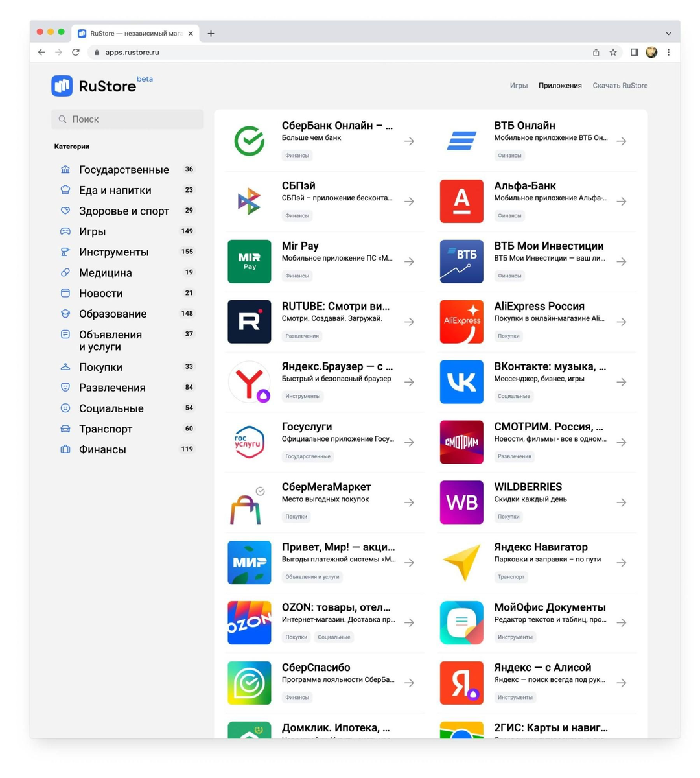Image resolution: width=700 pixels, height=778 pixels.
Task: Bookmark page with star icon
Action: click(x=613, y=53)
